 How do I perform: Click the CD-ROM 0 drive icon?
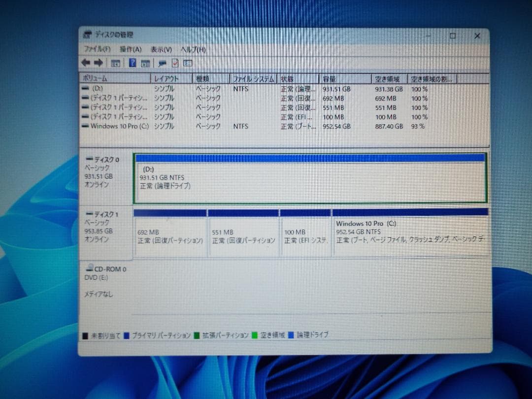(90, 268)
